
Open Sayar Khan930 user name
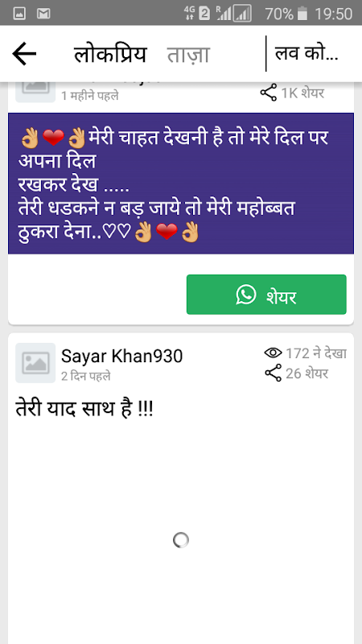click(122, 356)
